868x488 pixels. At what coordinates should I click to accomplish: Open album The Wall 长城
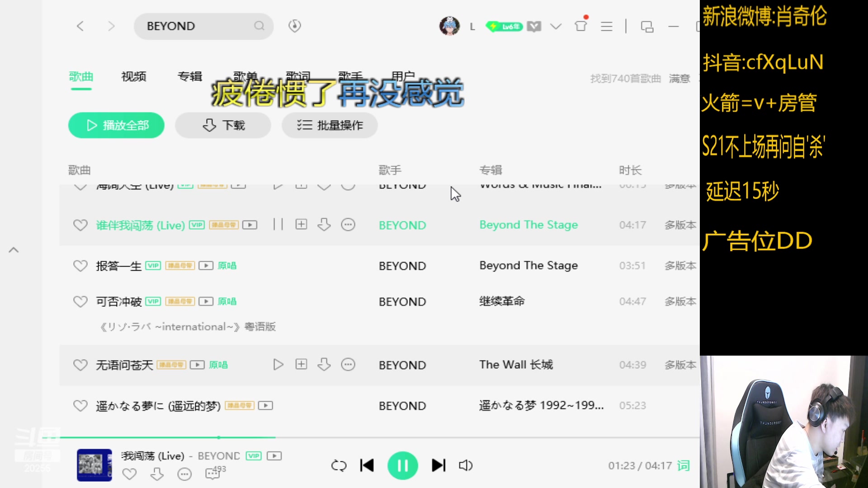pyautogui.click(x=516, y=365)
